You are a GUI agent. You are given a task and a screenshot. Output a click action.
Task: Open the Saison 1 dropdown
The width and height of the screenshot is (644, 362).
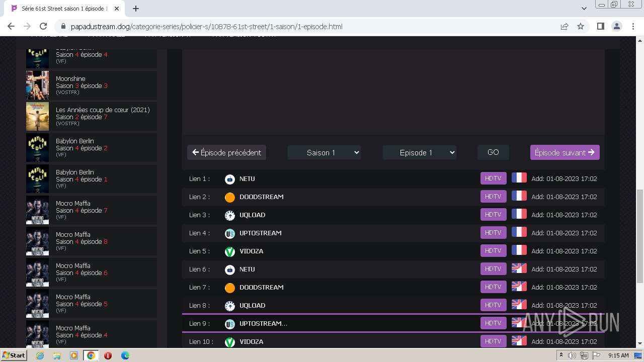pyautogui.click(x=325, y=152)
